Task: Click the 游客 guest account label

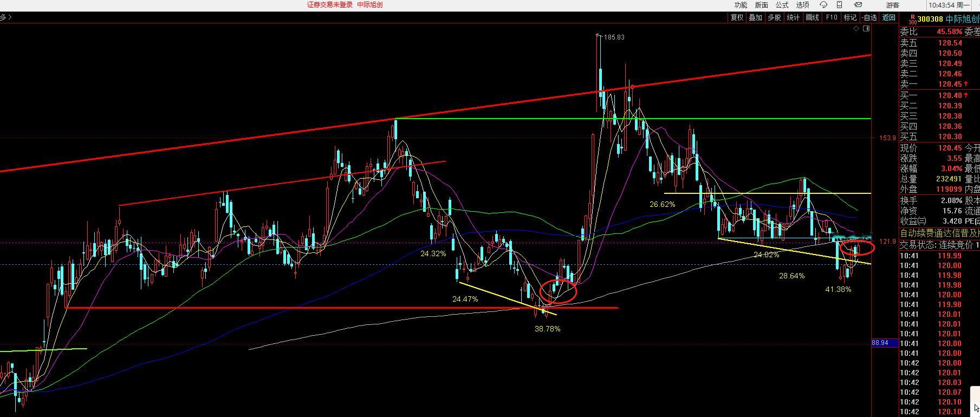Action: 892,5
